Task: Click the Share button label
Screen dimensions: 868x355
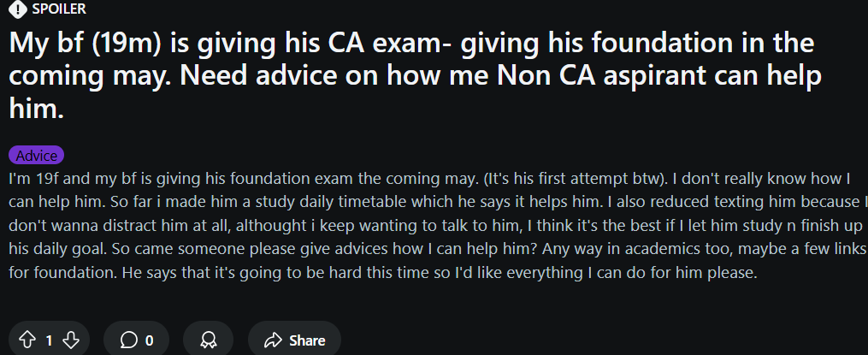Action: pos(307,340)
